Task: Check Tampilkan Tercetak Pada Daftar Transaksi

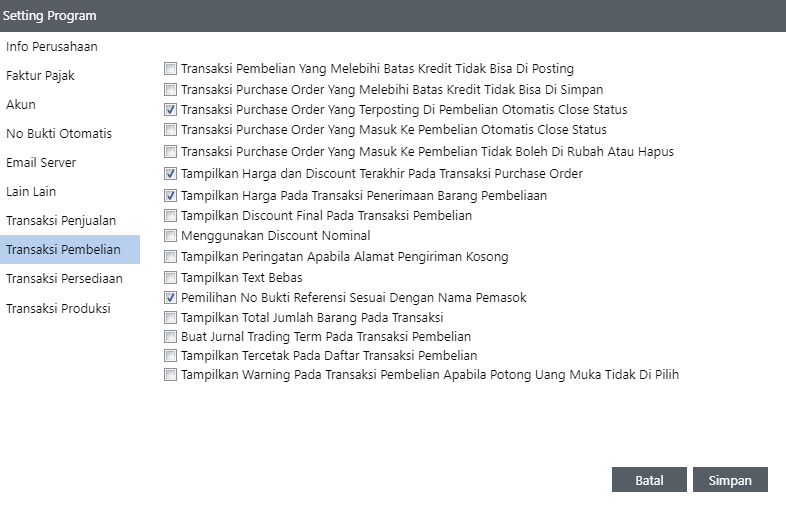Action: 171,356
